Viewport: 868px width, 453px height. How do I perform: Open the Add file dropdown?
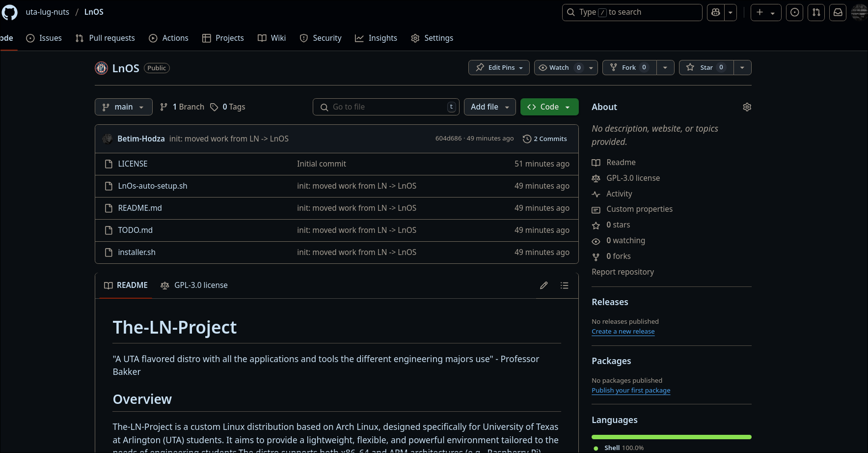pyautogui.click(x=490, y=107)
